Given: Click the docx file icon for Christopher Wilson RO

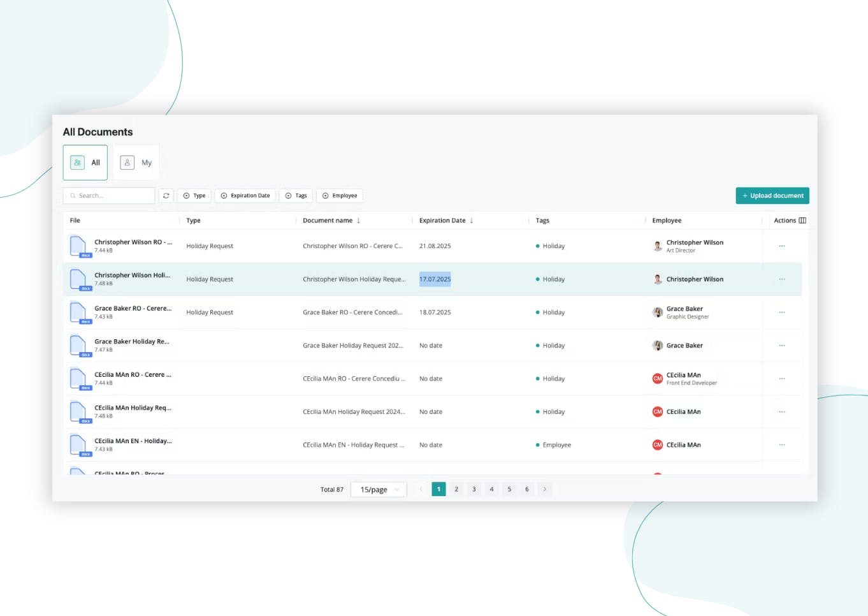Looking at the screenshot, I should pos(78,246).
